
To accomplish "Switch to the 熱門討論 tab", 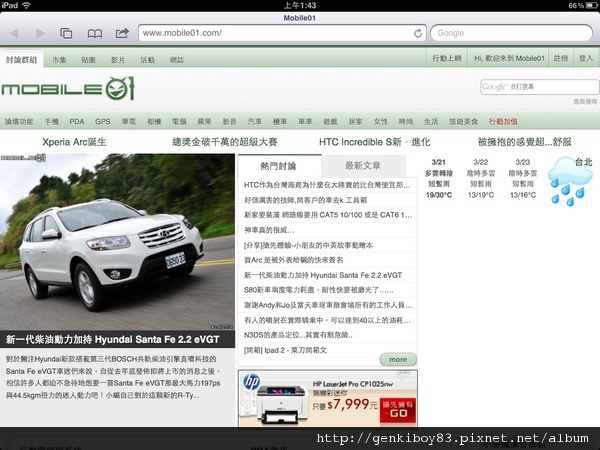I will 278,166.
